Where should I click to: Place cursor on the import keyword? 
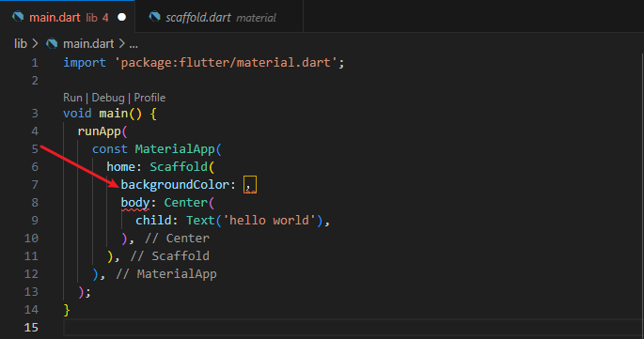point(85,63)
